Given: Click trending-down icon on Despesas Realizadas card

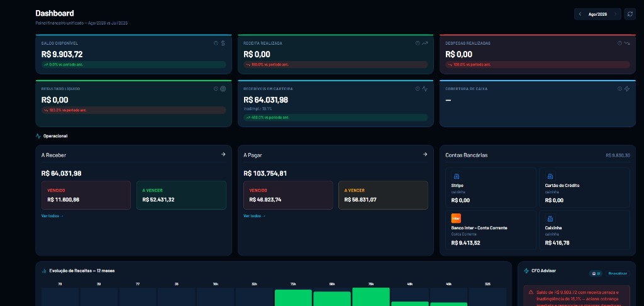Looking at the screenshot, I should tap(627, 43).
